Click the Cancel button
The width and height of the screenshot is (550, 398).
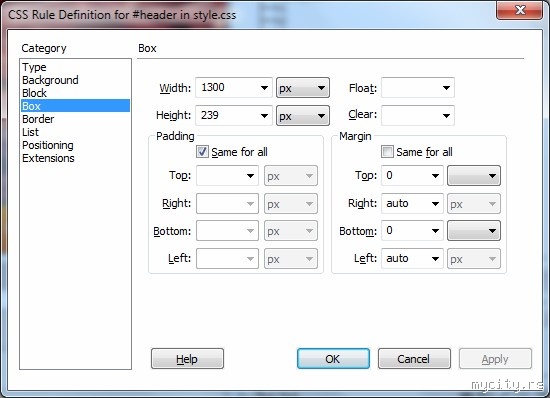click(414, 358)
